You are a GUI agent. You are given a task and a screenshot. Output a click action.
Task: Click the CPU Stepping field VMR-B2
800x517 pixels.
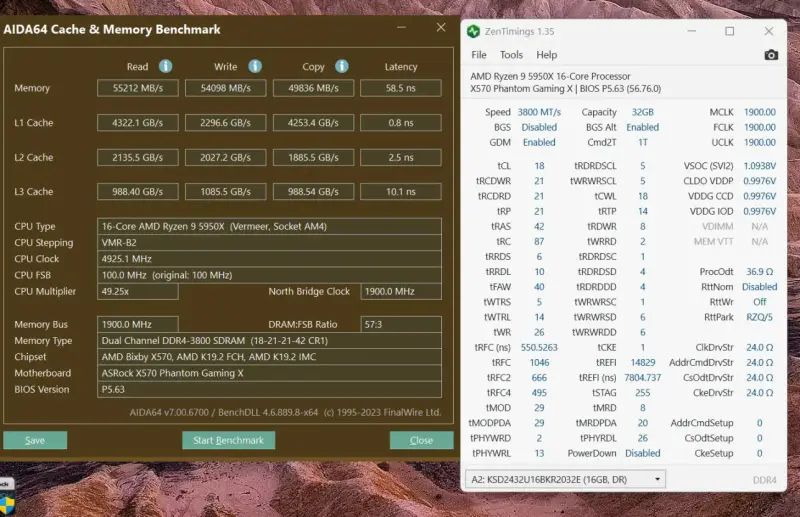pos(269,242)
